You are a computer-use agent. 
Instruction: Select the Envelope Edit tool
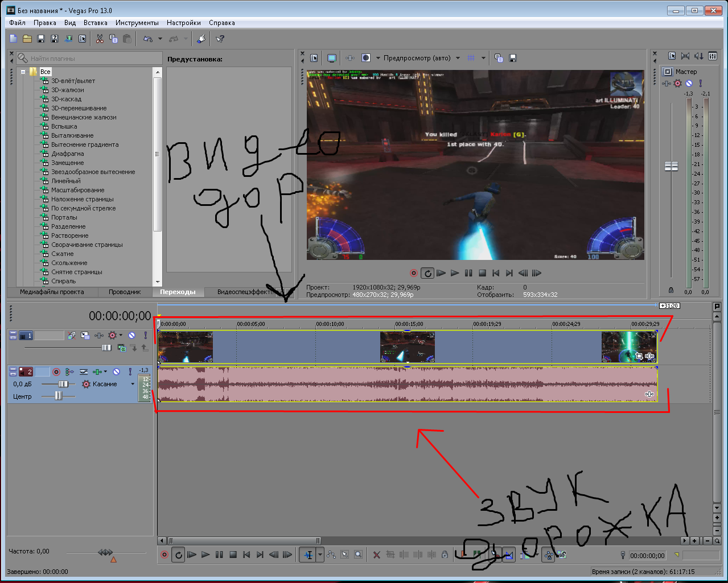pos(331,555)
